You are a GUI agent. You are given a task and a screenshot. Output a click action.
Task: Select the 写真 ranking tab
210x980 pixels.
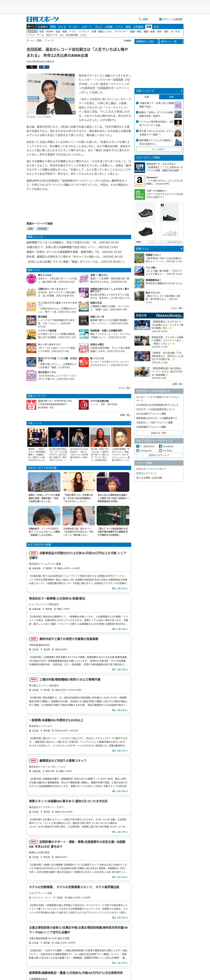click(171, 97)
